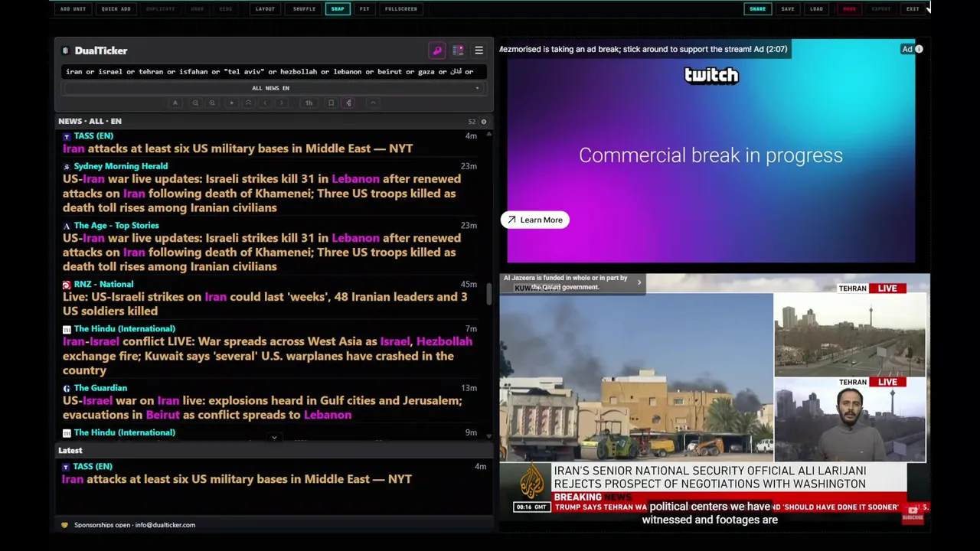The image size is (980, 551).
Task: Click the RNZ - National source label
Action: tap(103, 284)
